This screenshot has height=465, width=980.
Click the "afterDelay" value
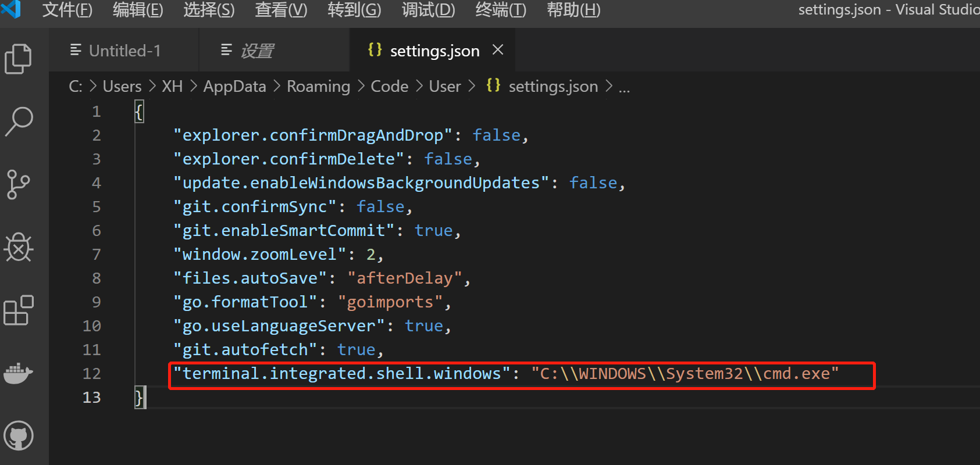(405, 278)
